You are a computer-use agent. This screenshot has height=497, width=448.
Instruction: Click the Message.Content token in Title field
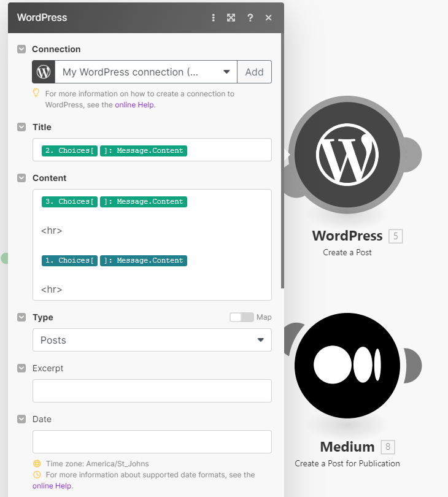tap(144, 151)
